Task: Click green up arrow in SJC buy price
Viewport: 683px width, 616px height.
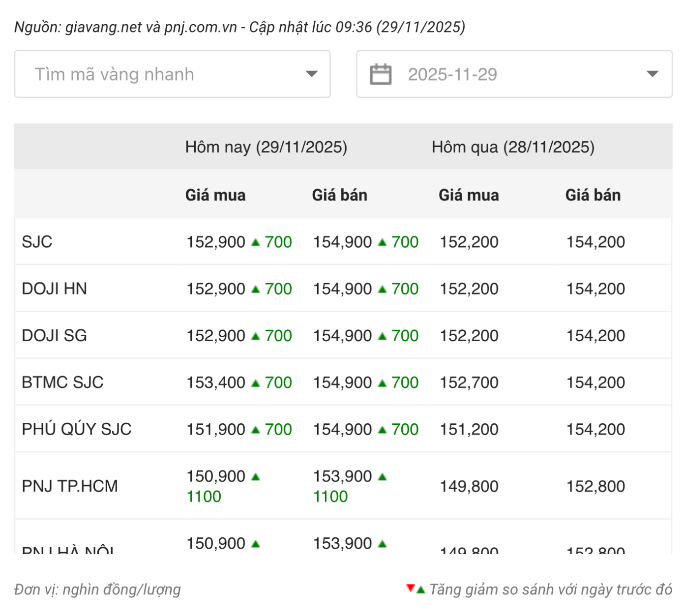Action: click(255, 242)
